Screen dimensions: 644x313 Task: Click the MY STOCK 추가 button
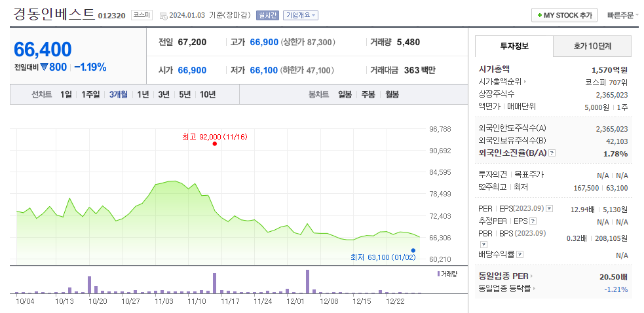pyautogui.click(x=564, y=16)
